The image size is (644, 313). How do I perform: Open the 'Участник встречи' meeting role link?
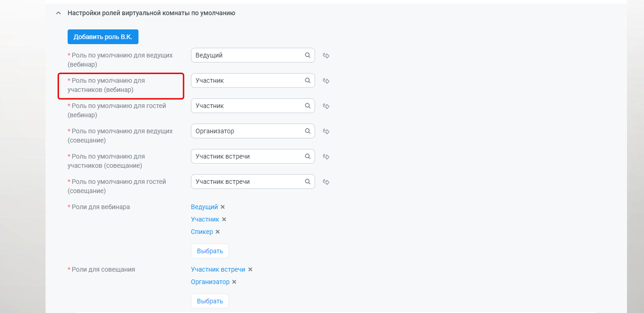pos(218,269)
